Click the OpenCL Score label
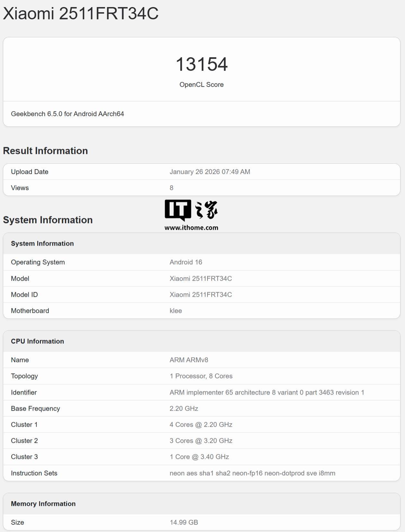 coord(201,85)
